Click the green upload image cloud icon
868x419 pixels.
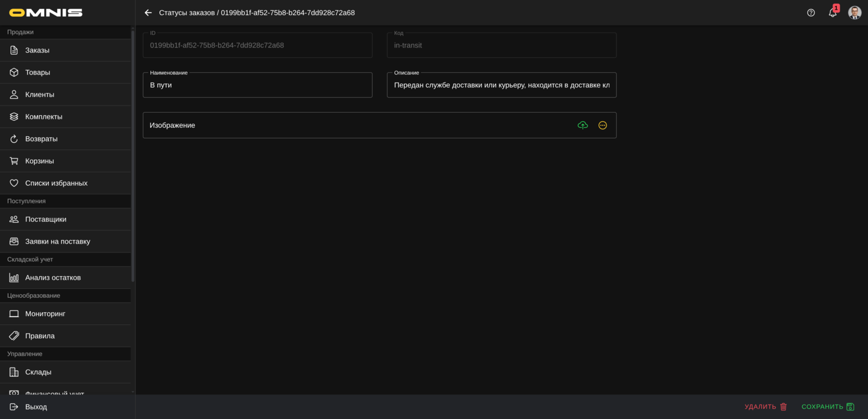[582, 125]
